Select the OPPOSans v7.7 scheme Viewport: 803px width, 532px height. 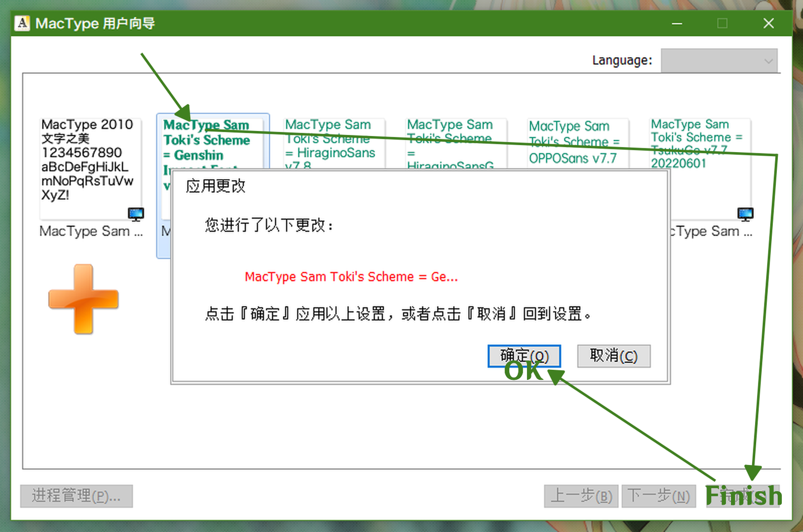[578, 142]
